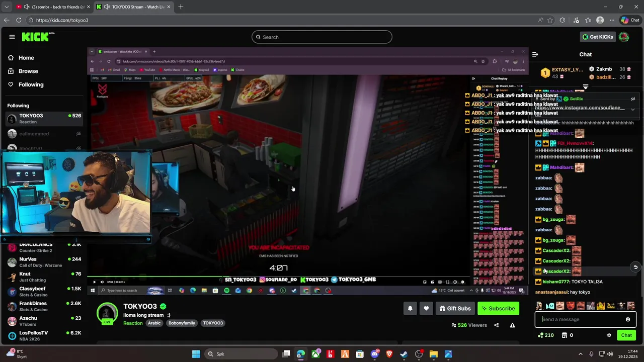
Task: Click the chat scroll-to-latest arrow icon
Action: [x=635, y=267]
